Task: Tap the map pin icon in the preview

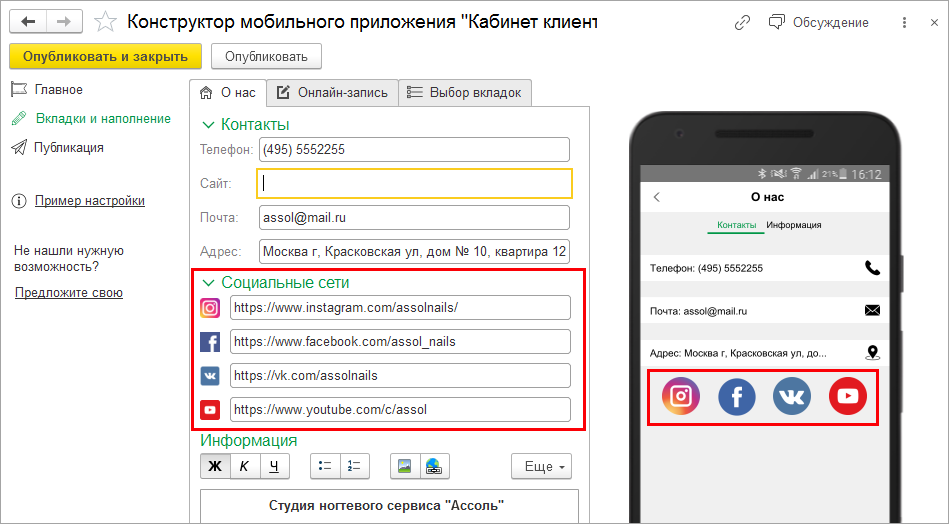Action: click(x=872, y=353)
